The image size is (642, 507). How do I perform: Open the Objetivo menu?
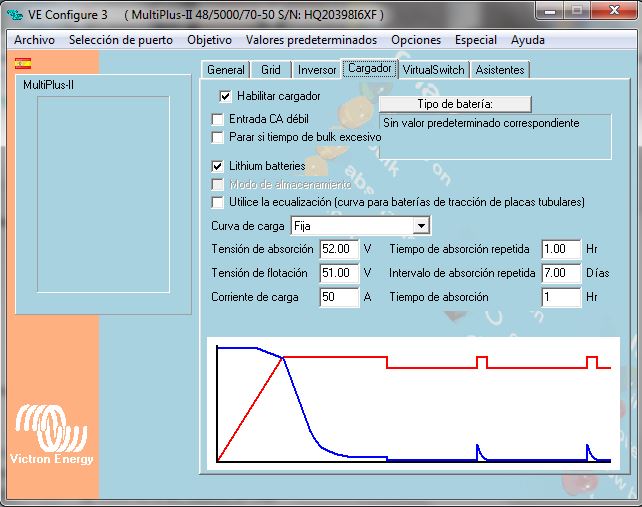(209, 40)
